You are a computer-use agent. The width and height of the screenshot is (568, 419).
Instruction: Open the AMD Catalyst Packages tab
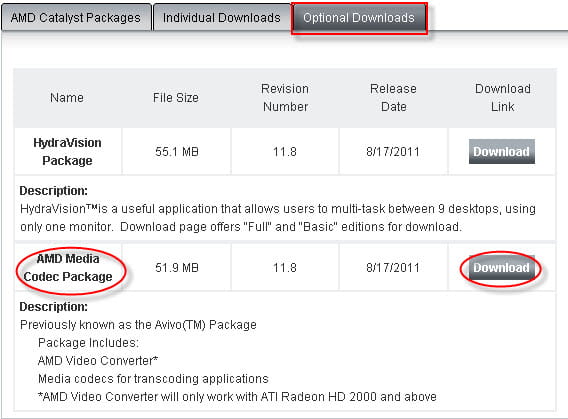coord(76,17)
